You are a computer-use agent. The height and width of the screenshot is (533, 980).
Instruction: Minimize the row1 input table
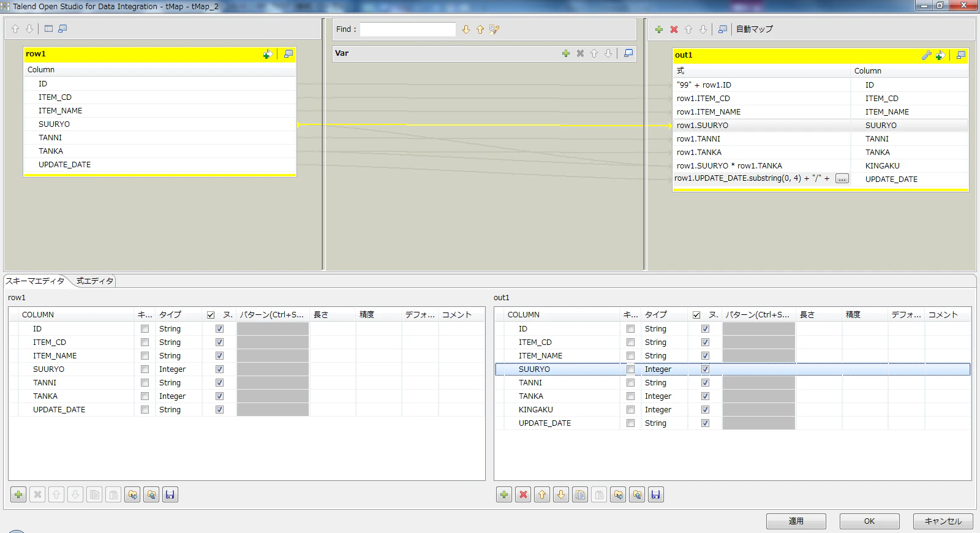pos(288,54)
